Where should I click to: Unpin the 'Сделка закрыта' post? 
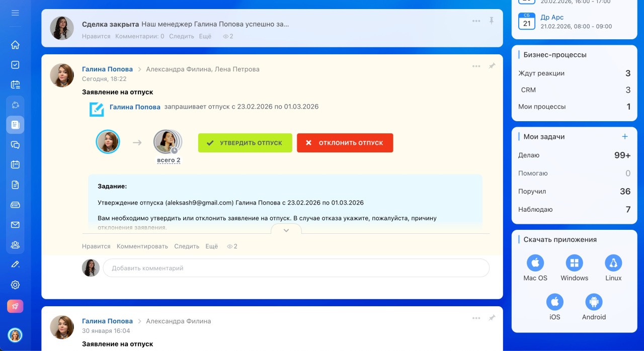[492, 21]
